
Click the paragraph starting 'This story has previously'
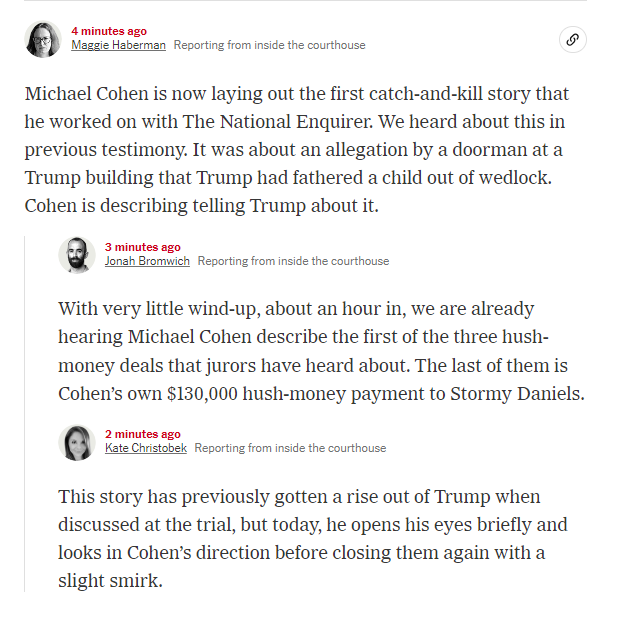[x=313, y=539]
